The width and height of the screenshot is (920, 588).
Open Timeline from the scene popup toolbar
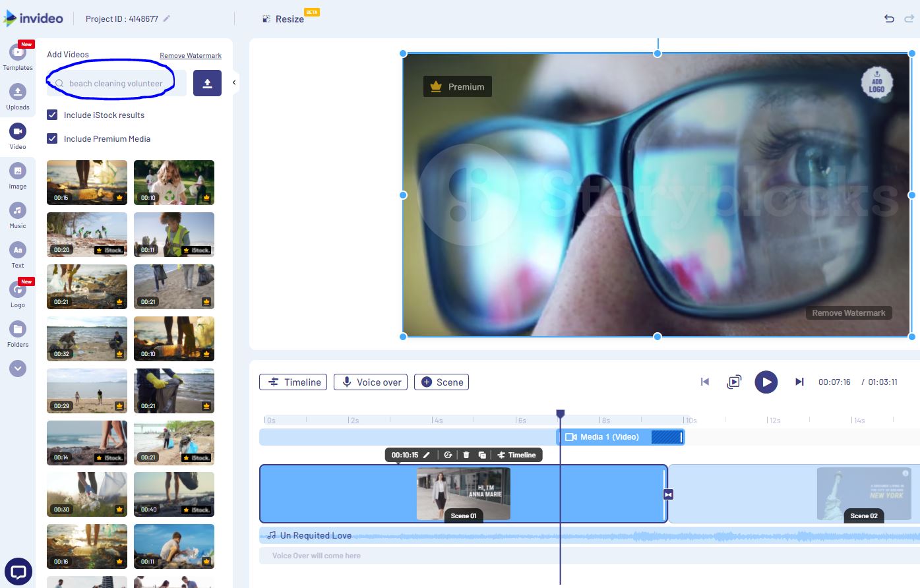coord(516,455)
